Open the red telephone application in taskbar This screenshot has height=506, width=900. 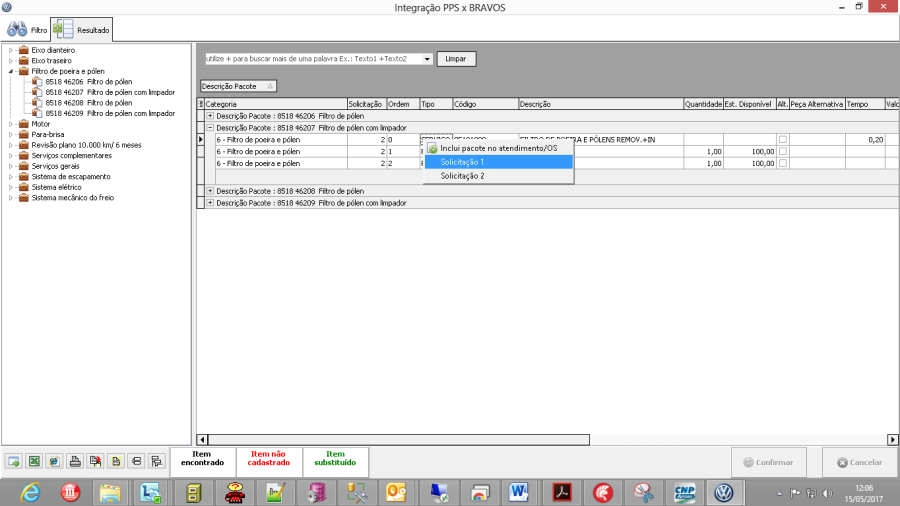pyautogui.click(x=234, y=493)
